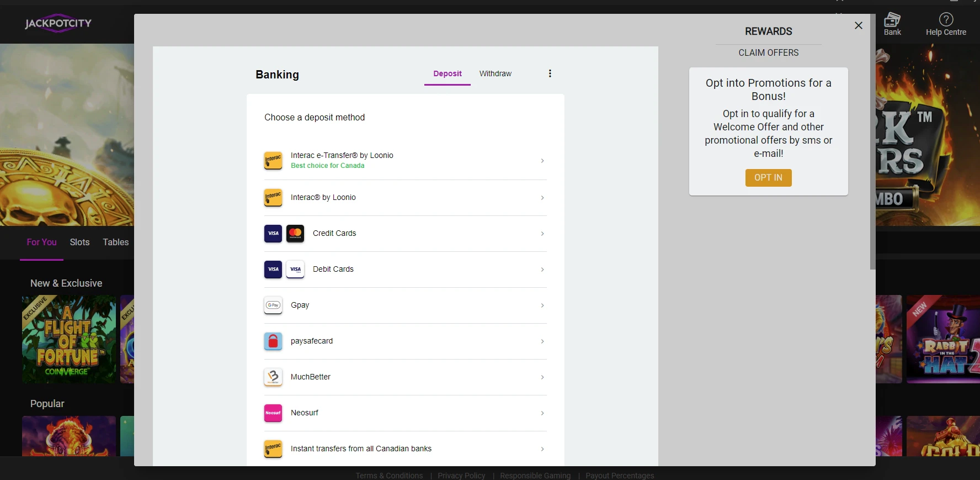Click the Visa icon in Credit Cards row
The height and width of the screenshot is (480, 980).
coord(273,234)
